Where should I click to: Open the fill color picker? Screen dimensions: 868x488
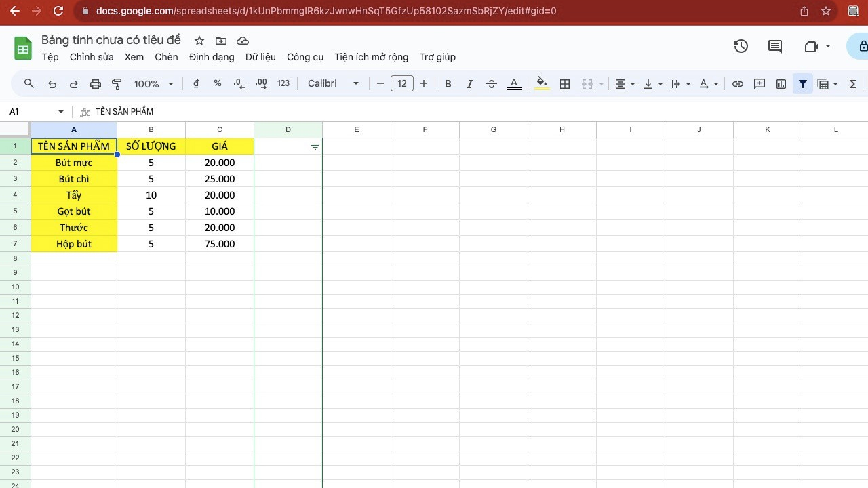click(x=542, y=84)
